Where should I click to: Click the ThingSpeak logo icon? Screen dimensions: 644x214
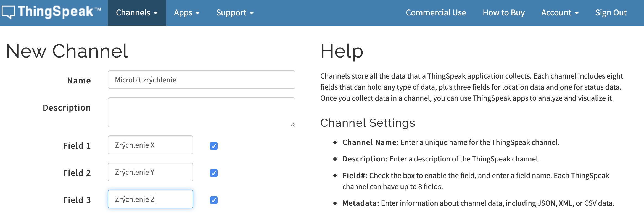click(8, 12)
